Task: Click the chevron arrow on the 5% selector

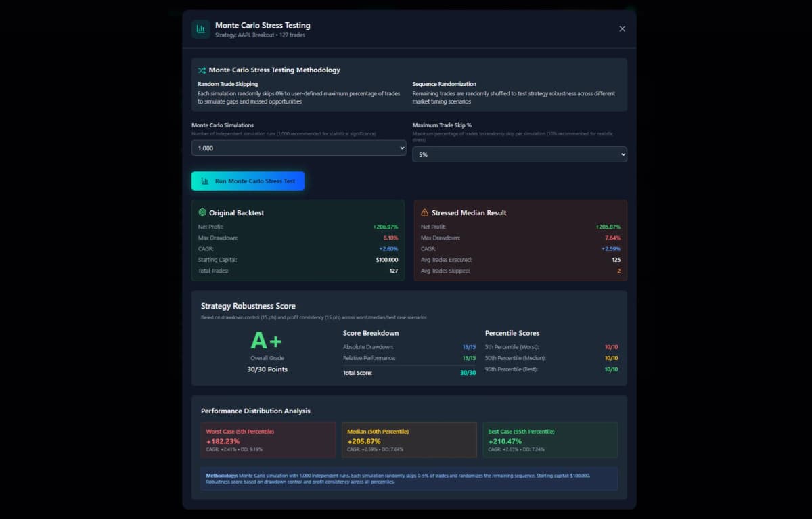Action: (622, 154)
